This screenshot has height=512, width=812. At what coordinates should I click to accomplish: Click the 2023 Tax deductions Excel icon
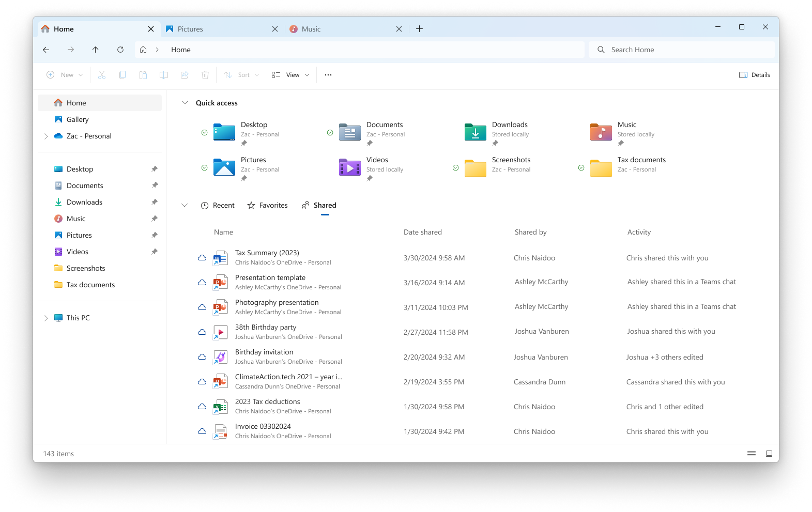click(x=220, y=407)
